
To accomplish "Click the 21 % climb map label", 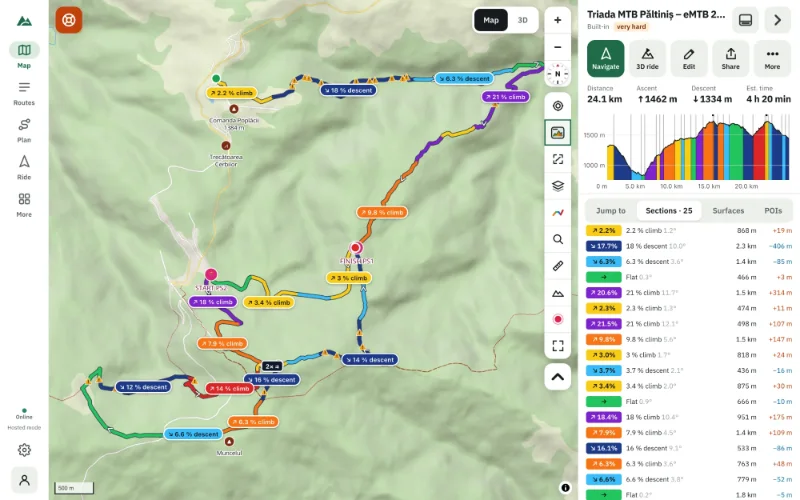I will tap(505, 96).
